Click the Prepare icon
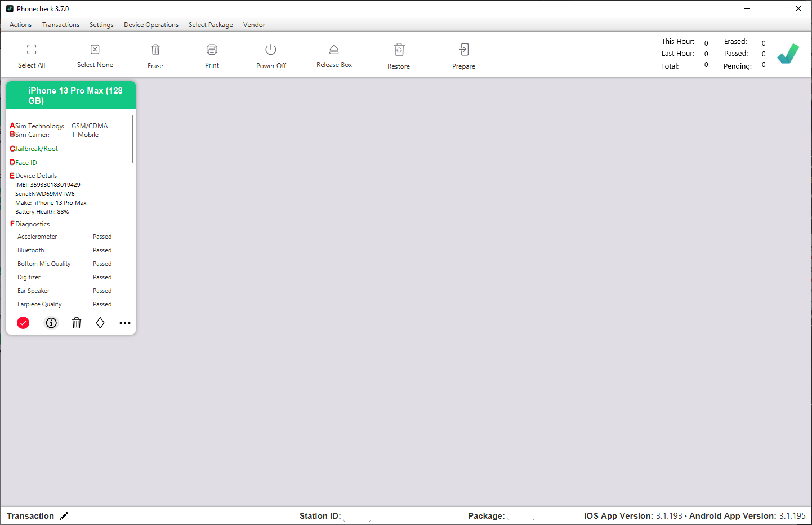The image size is (812, 525). pyautogui.click(x=463, y=50)
